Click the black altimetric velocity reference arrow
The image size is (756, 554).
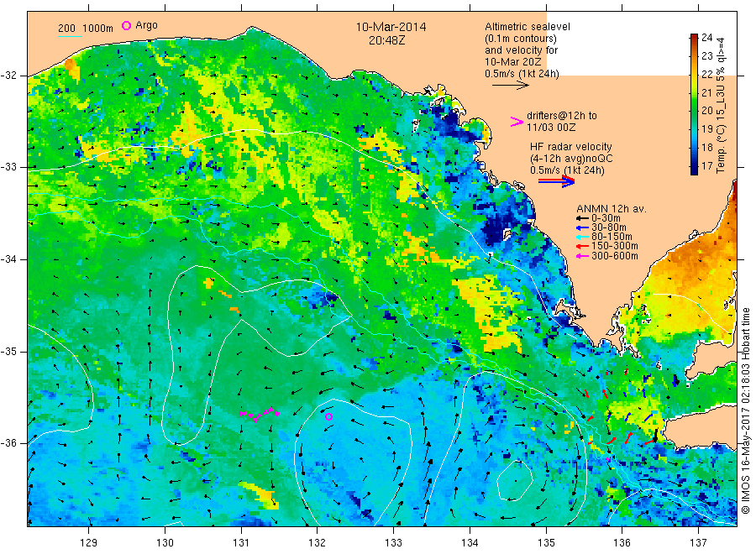point(511,86)
